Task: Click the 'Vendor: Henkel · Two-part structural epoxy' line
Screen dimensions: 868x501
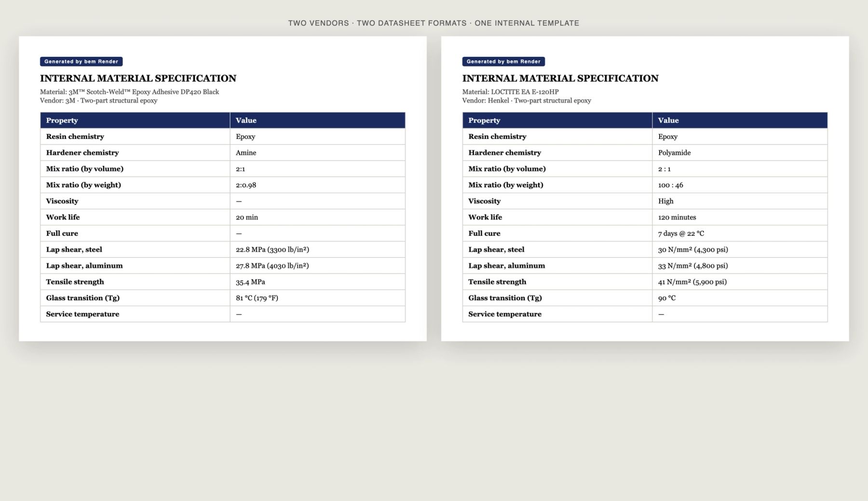Action: [x=527, y=100]
